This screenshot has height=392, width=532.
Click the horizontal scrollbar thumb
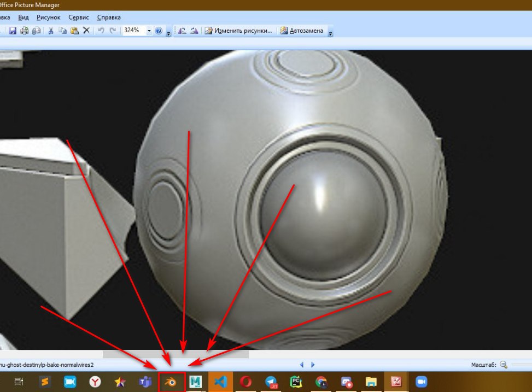176,354
